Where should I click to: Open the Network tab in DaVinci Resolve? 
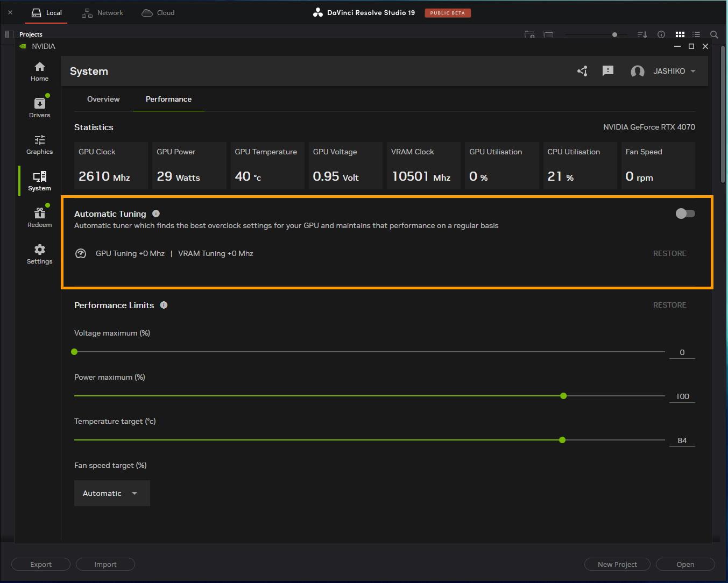coord(102,12)
